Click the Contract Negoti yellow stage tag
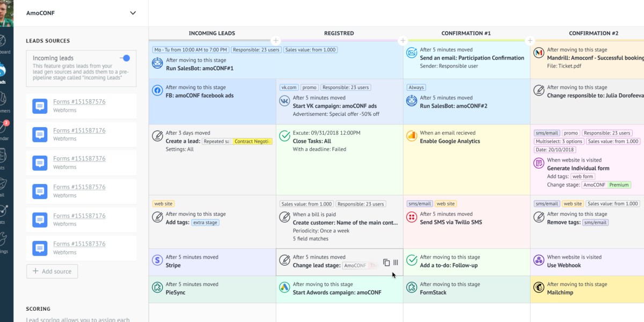This screenshot has width=644, height=322. click(x=253, y=141)
